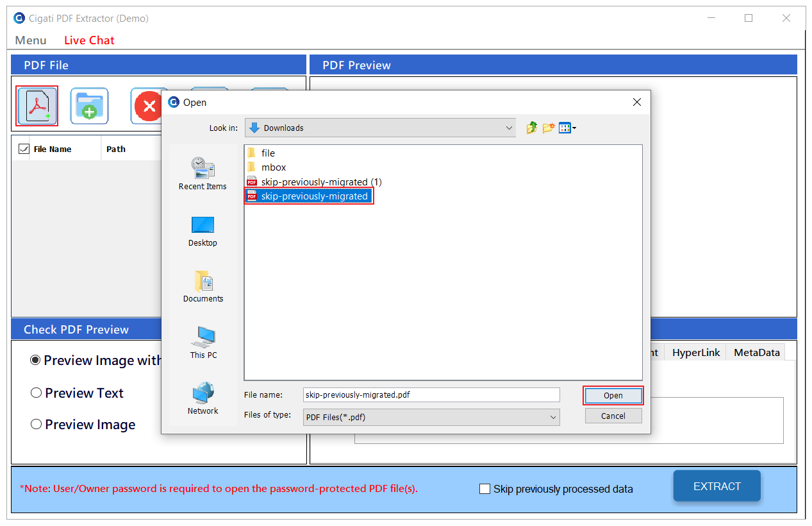Open the Menu item
The width and height of the screenshot is (812, 526).
click(31, 40)
